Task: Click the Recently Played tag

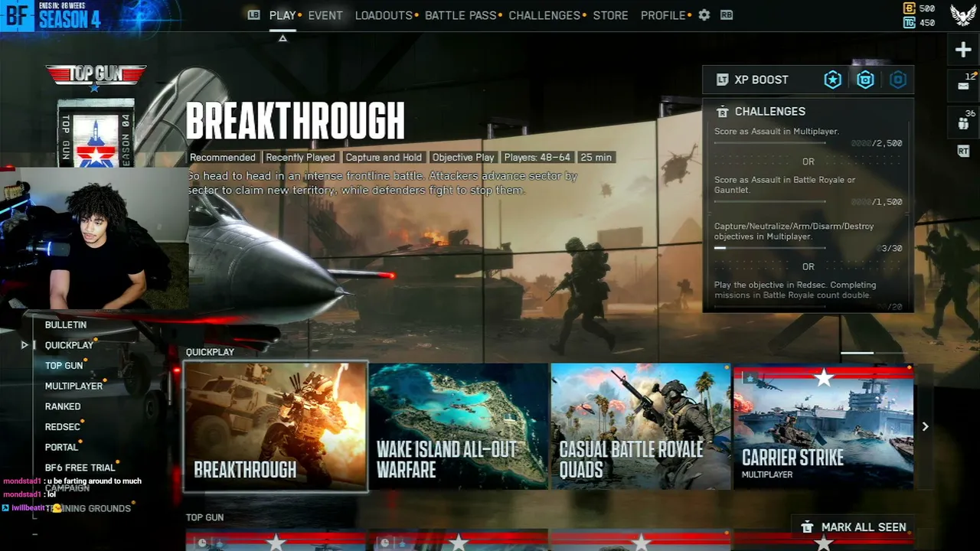Action: (x=300, y=158)
